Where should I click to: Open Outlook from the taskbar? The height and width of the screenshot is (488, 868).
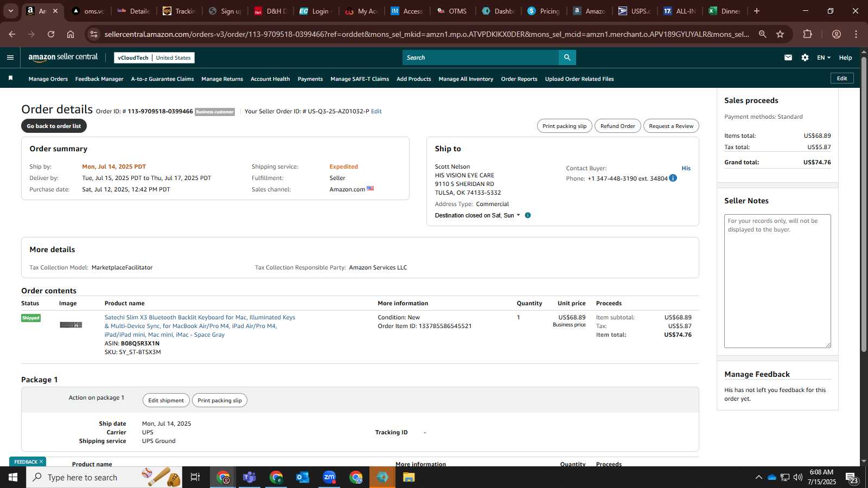click(303, 477)
